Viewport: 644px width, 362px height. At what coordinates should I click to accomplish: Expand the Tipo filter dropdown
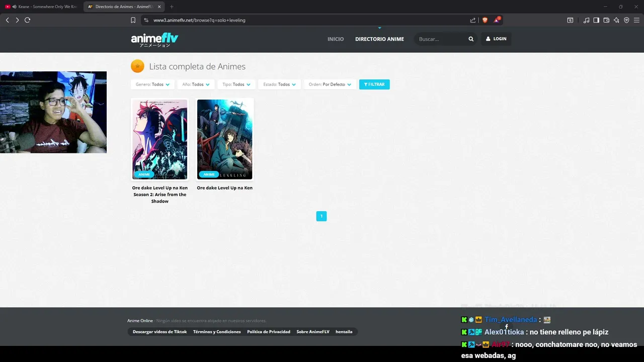pos(236,84)
